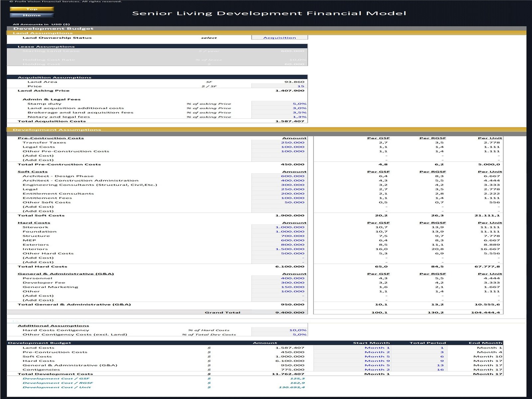Open the Land Ownership Status dropdown
Screen dimensions: 532x399
(279, 38)
